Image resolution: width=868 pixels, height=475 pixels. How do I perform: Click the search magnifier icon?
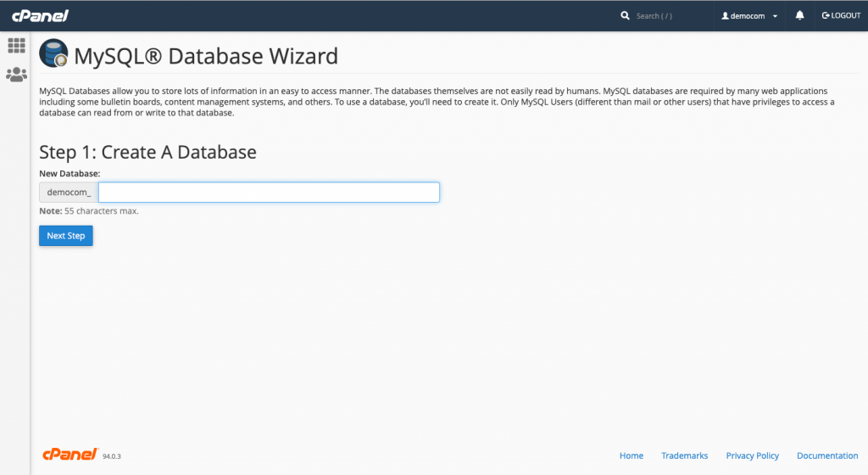pos(625,15)
